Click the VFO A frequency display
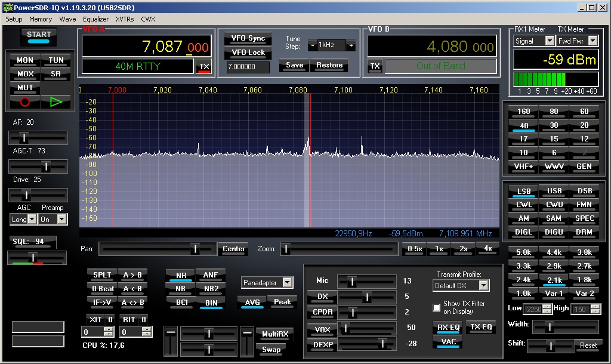Image resolution: width=611 pixels, height=364 pixels. tap(147, 47)
